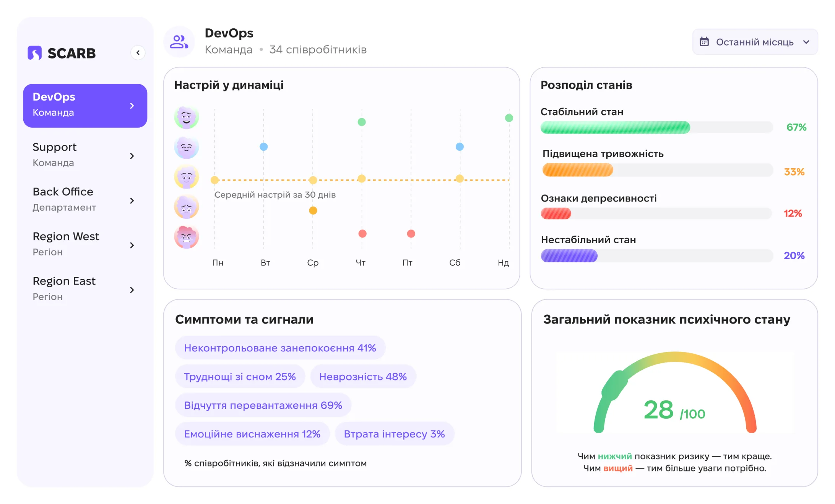Click the SCARB logo icon
Screen dimensions: 835x504
(34, 53)
